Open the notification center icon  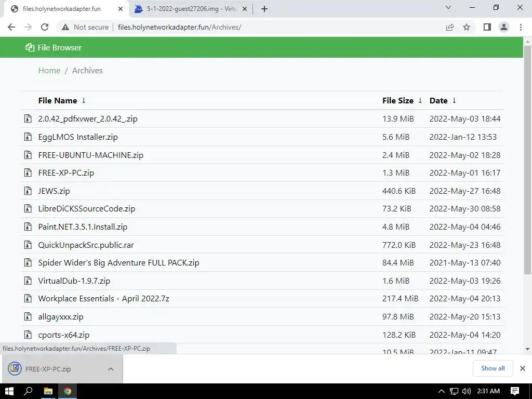pos(515,391)
